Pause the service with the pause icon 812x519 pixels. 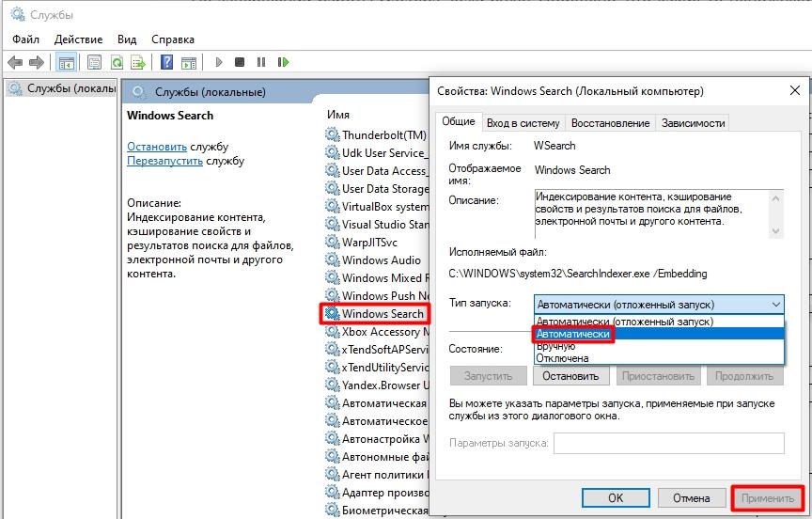(261, 62)
